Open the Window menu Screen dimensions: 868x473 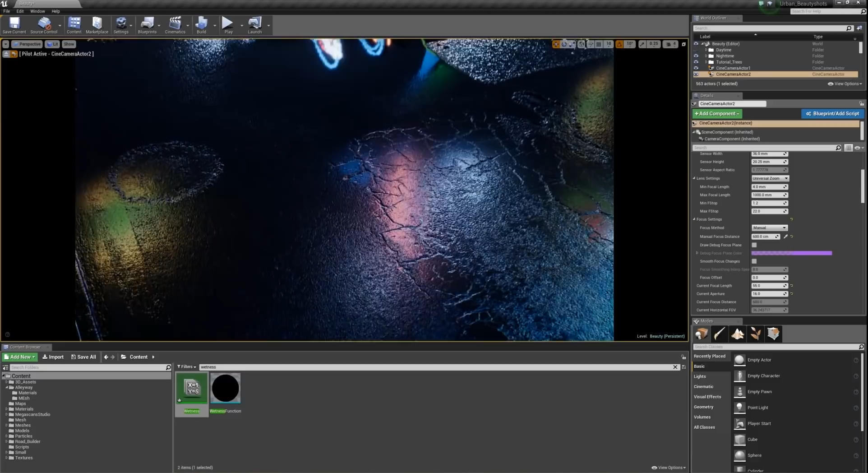pos(37,11)
